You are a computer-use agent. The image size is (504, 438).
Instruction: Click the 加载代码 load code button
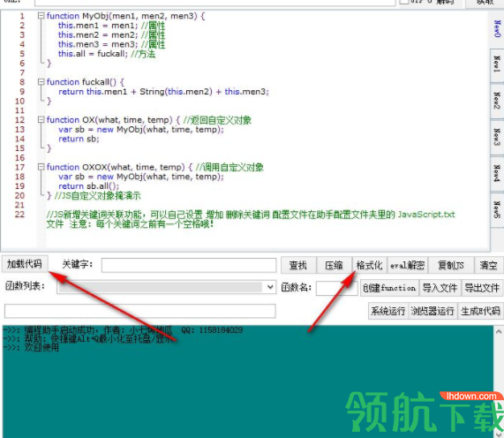coord(25,264)
